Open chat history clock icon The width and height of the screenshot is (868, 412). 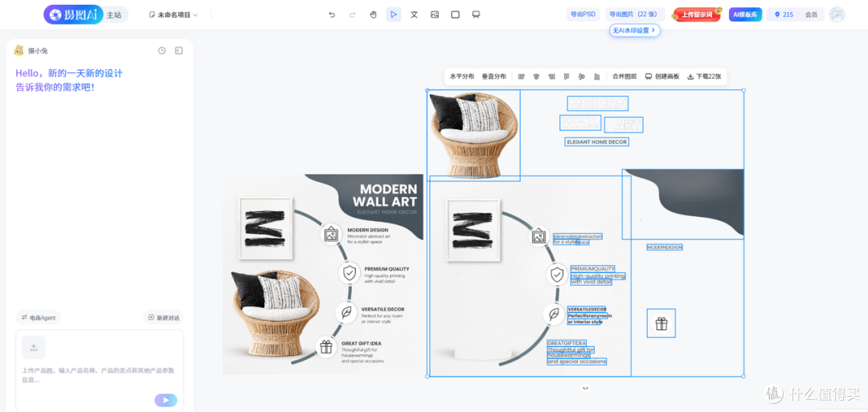point(162,51)
